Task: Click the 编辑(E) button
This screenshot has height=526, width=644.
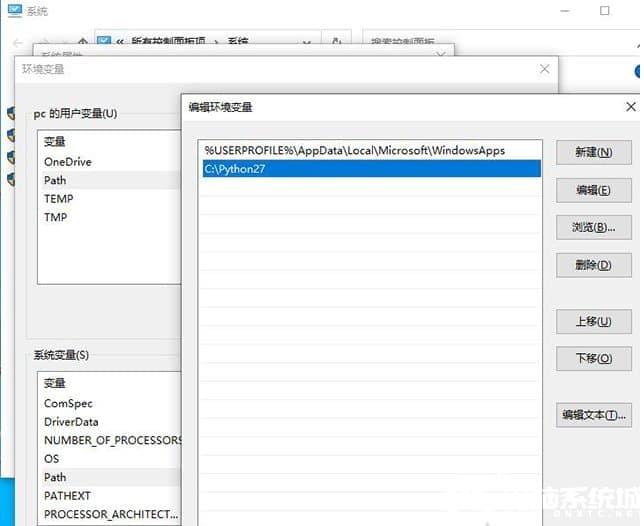Action: (593, 190)
